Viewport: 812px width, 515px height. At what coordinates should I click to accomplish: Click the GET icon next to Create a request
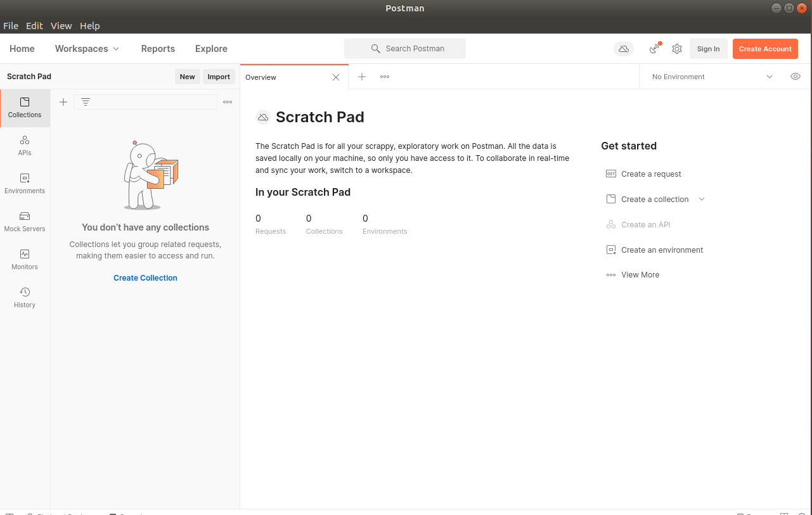point(611,174)
